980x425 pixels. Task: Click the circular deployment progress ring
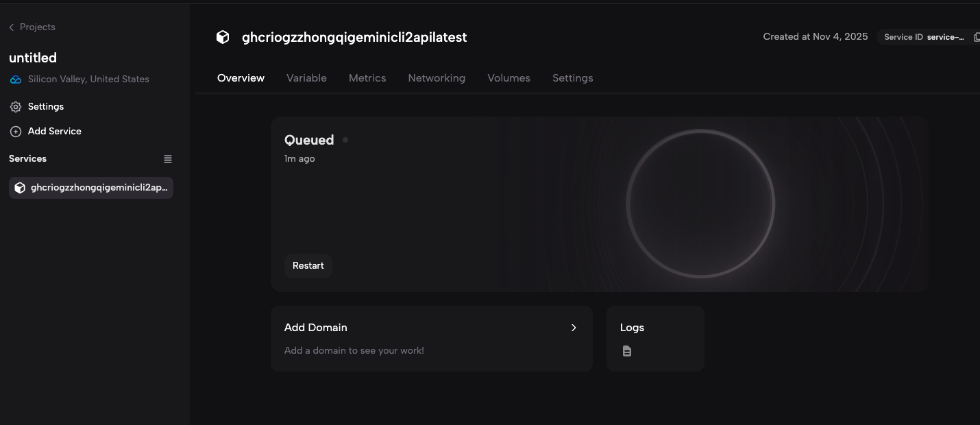point(701,204)
